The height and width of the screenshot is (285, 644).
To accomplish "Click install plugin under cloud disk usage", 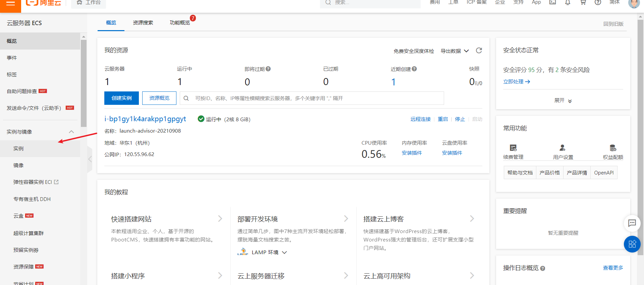I will click(x=452, y=153).
